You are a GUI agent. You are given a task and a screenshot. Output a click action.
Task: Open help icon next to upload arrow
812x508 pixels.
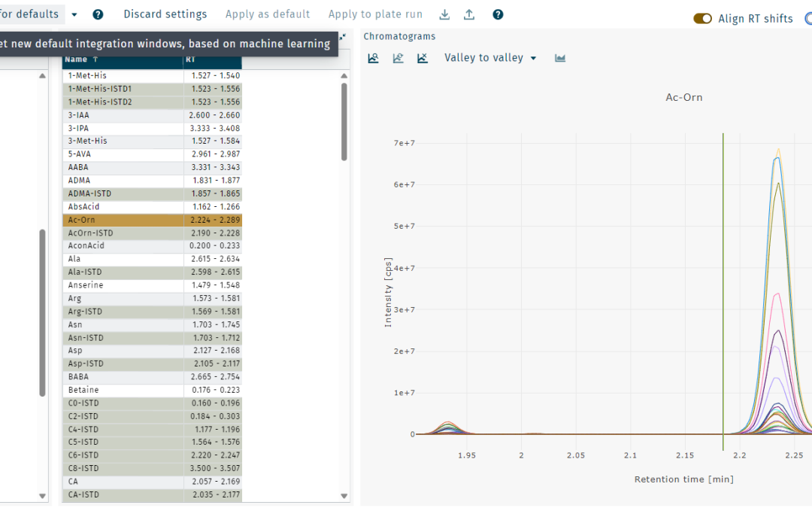[498, 15]
